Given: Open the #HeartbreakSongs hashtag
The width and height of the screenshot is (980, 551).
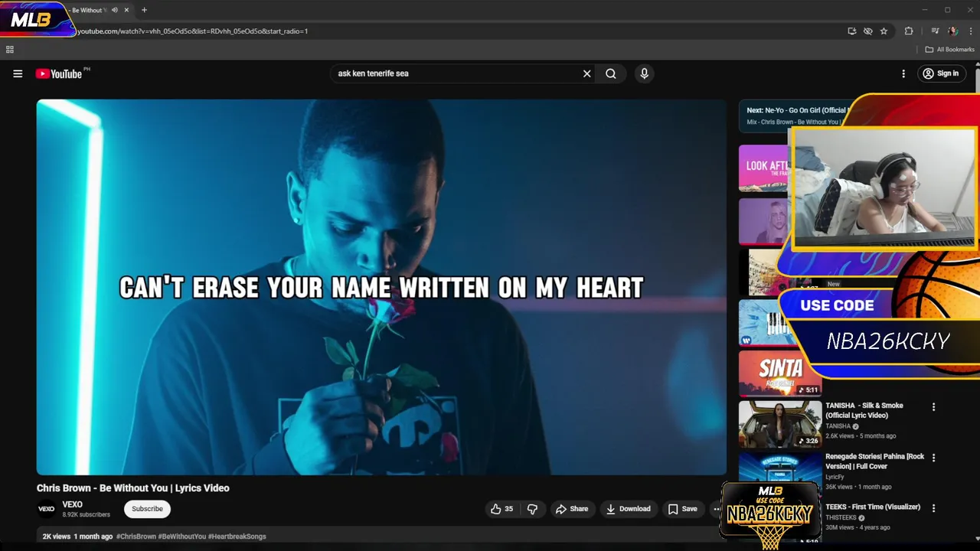Looking at the screenshot, I should click(237, 536).
